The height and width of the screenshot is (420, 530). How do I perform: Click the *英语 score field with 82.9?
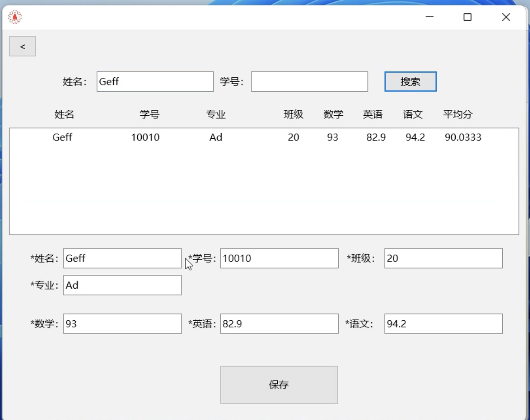tap(279, 324)
